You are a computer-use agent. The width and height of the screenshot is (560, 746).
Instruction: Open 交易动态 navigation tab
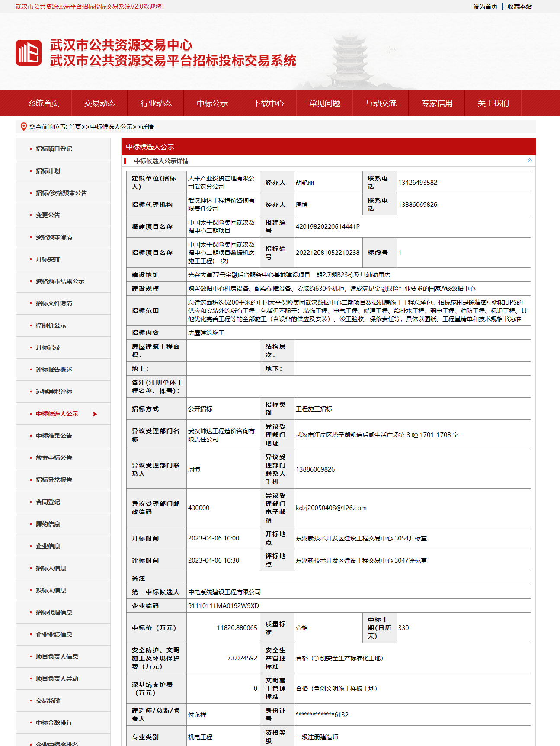pos(100,103)
